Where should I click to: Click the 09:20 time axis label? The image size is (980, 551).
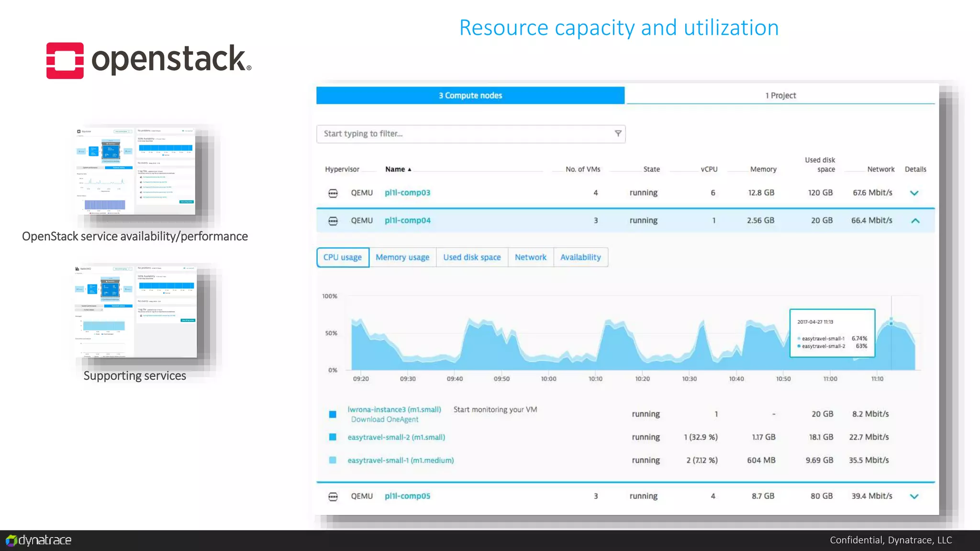click(x=361, y=379)
